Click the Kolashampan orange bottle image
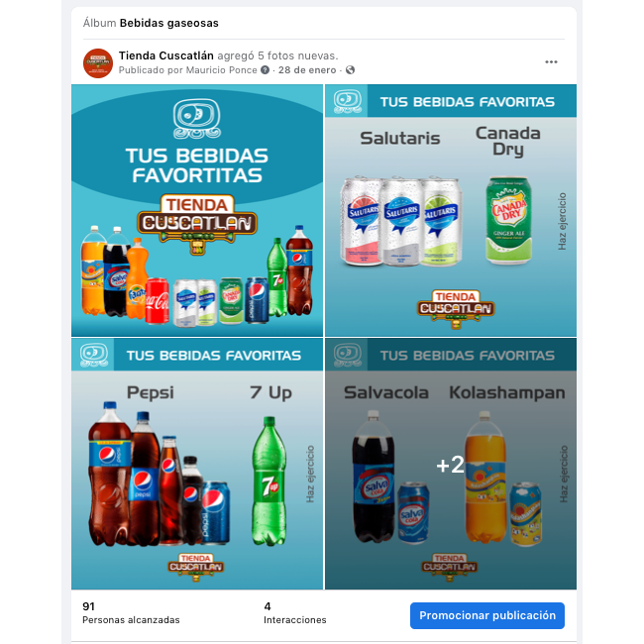The width and height of the screenshot is (644, 644). 484,477
